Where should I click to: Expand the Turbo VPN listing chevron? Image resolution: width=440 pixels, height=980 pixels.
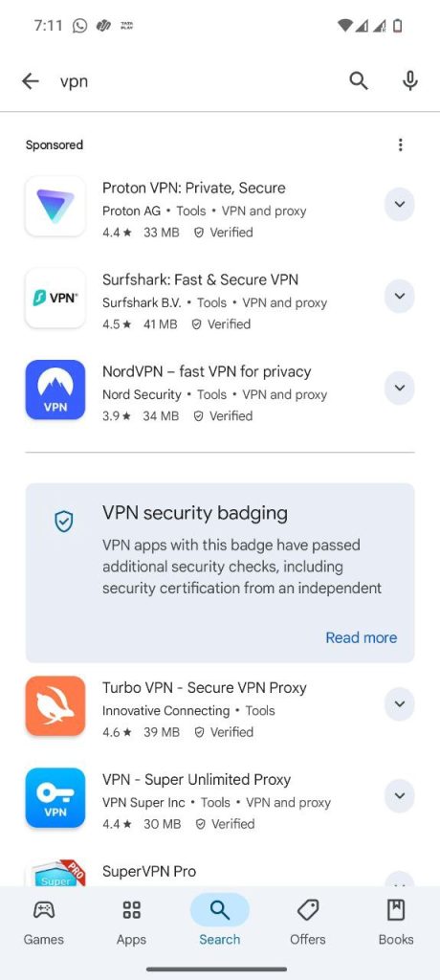point(400,703)
